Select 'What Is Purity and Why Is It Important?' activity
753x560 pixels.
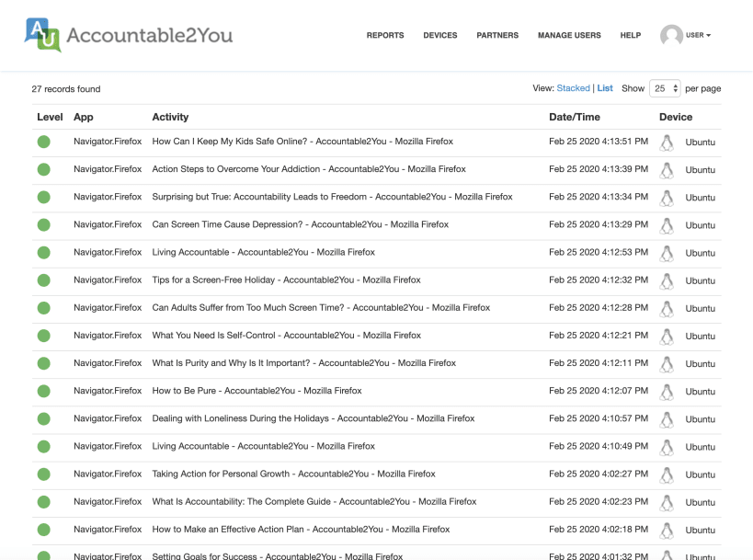304,363
